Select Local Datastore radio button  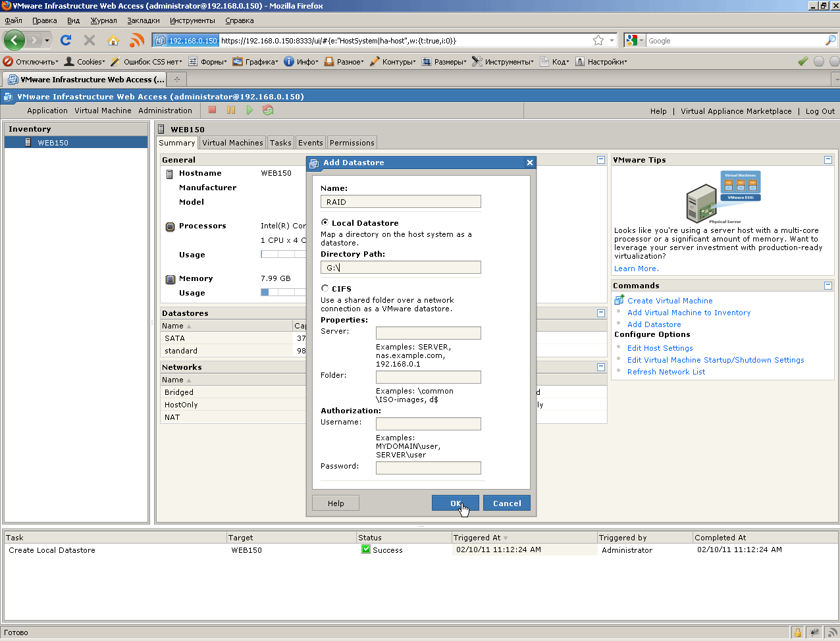[325, 222]
